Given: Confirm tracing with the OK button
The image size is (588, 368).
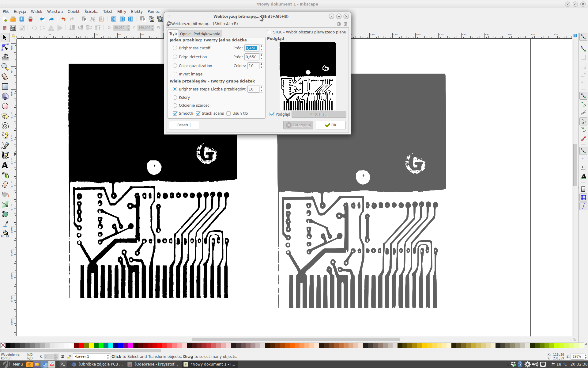Looking at the screenshot, I should (x=331, y=125).
